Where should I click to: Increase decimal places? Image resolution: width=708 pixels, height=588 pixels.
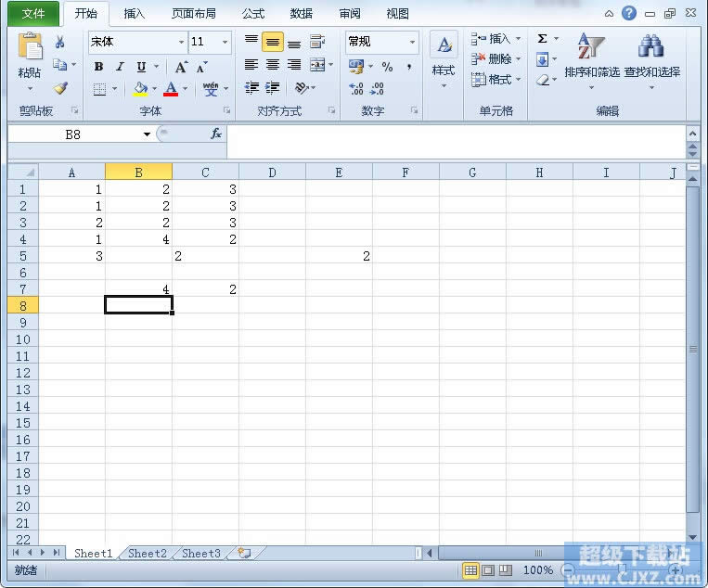[x=355, y=88]
